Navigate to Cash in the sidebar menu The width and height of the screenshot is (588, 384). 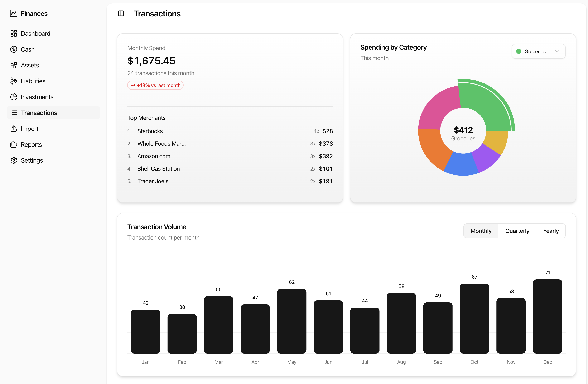point(27,49)
